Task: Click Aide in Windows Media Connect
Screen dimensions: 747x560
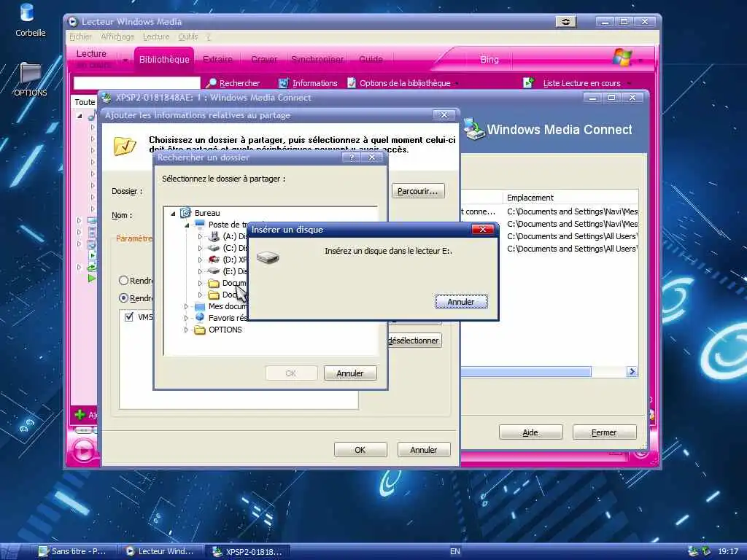Action: point(531,432)
